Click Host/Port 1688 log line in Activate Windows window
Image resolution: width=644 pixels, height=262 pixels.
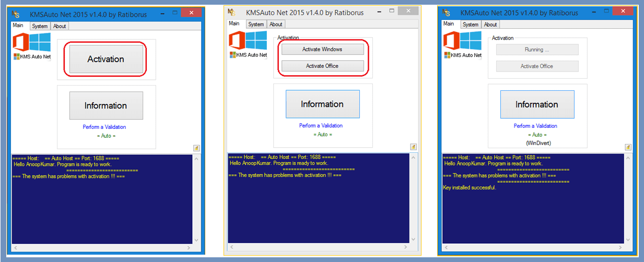[x=282, y=157]
